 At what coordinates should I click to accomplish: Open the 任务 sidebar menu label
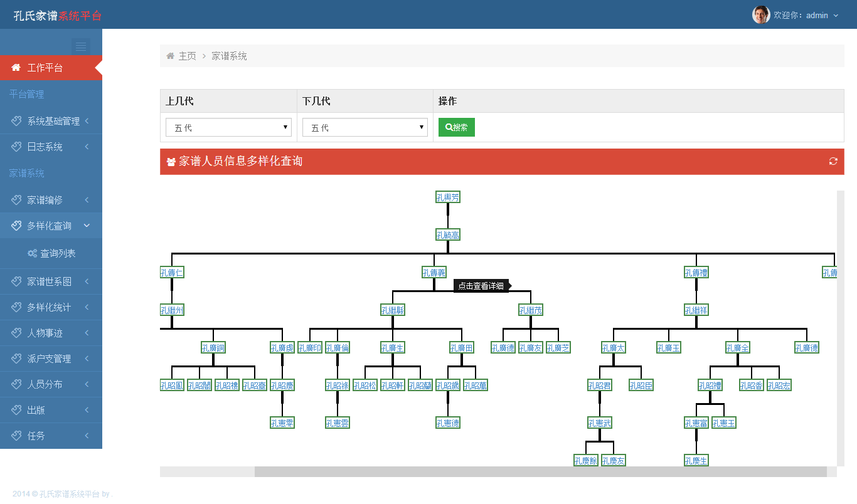(x=36, y=436)
